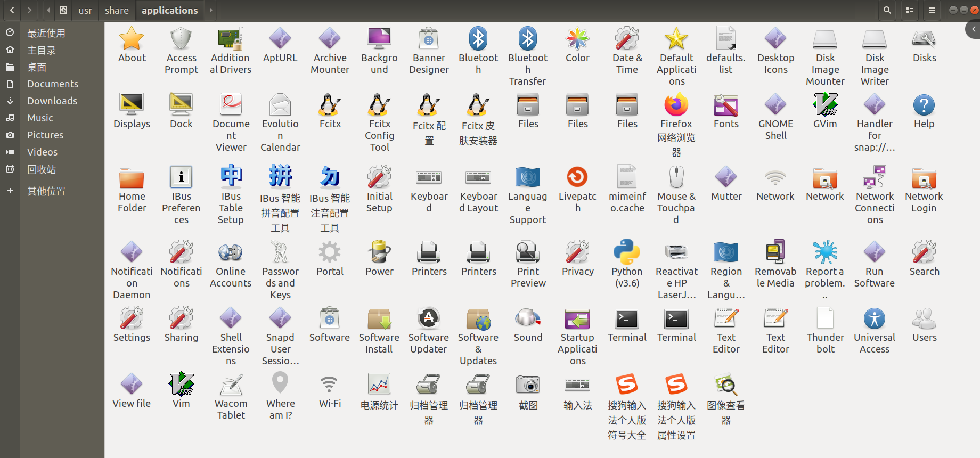Click the Evolution Calendar icon
980x458 pixels.
280,105
